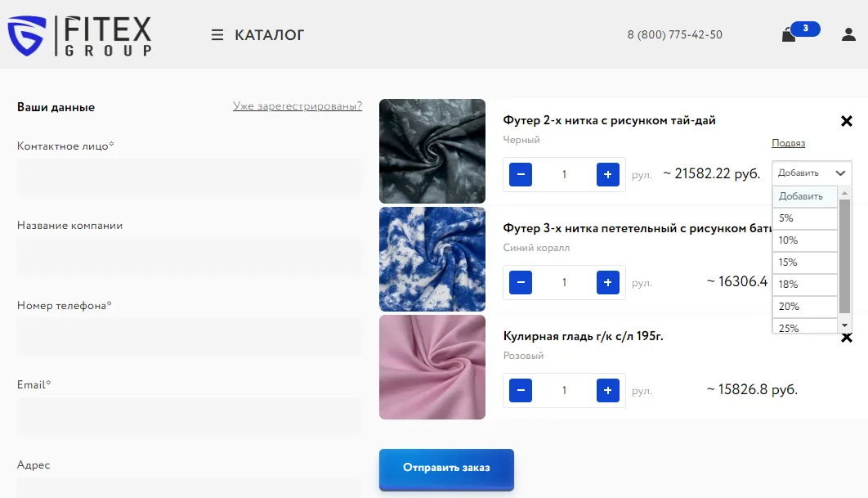Click the Подвяз link
Screen dimensions: 868x498
click(788, 143)
